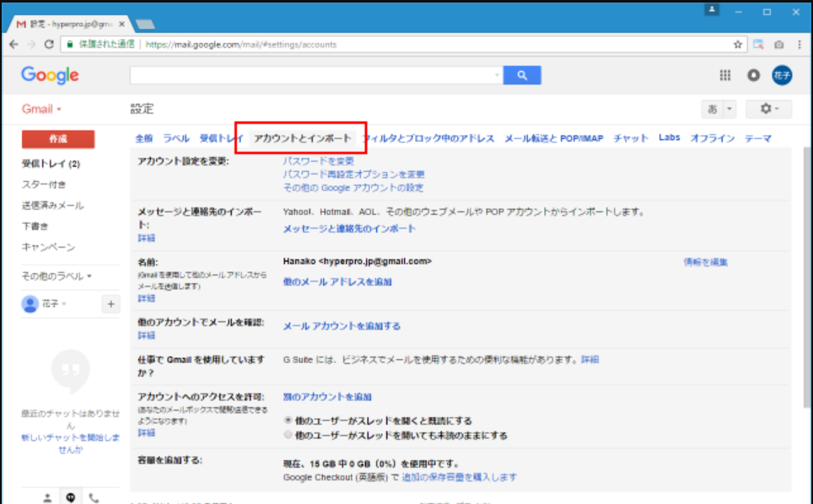Open the Labs settings tab

[669, 137]
